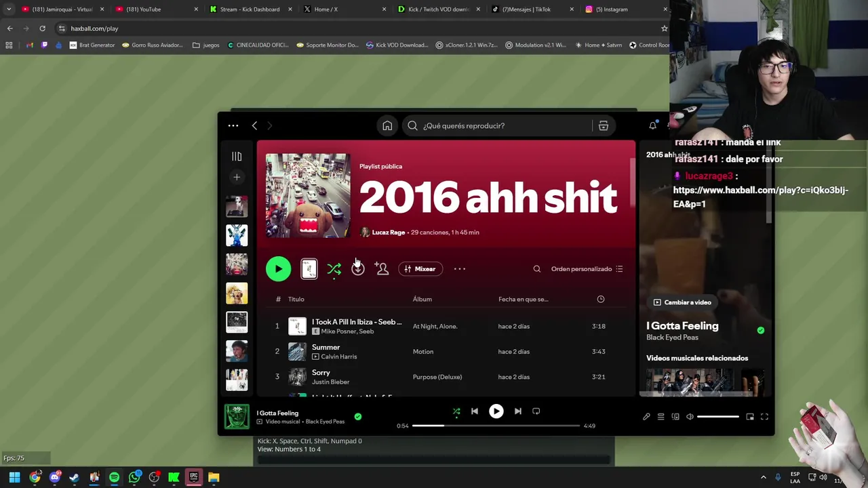Connect to a device icon
Screen dimensions: 868x488
[x=675, y=417]
